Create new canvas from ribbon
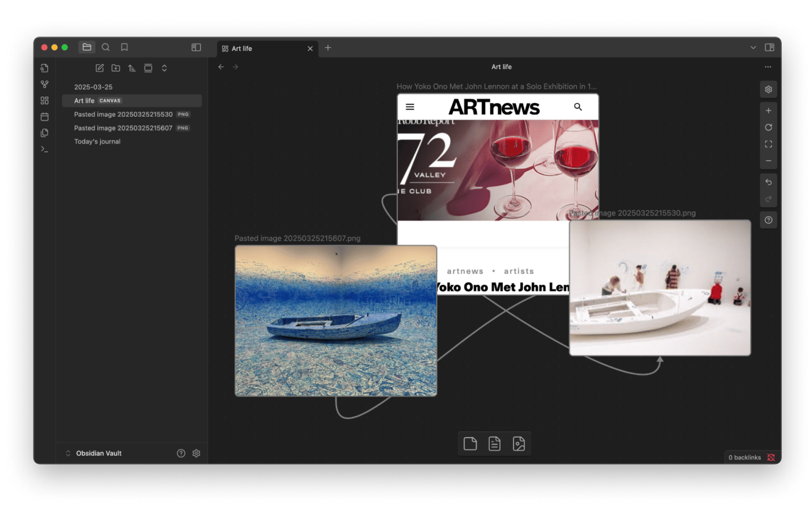Screen dimensions: 812x513 [x=45, y=100]
